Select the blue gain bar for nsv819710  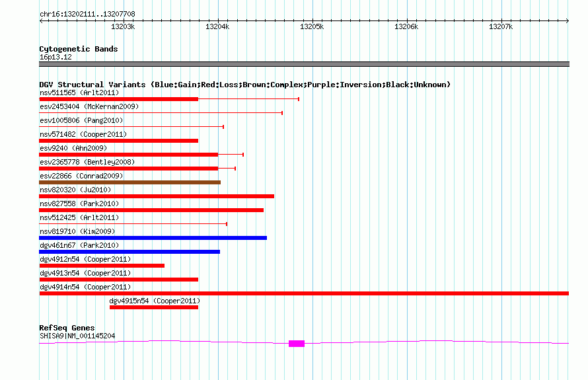153,238
